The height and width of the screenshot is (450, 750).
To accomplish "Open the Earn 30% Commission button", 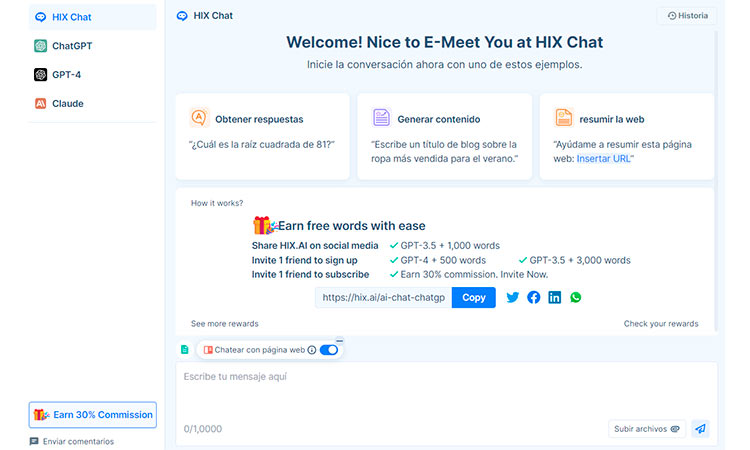I will pyautogui.click(x=92, y=414).
